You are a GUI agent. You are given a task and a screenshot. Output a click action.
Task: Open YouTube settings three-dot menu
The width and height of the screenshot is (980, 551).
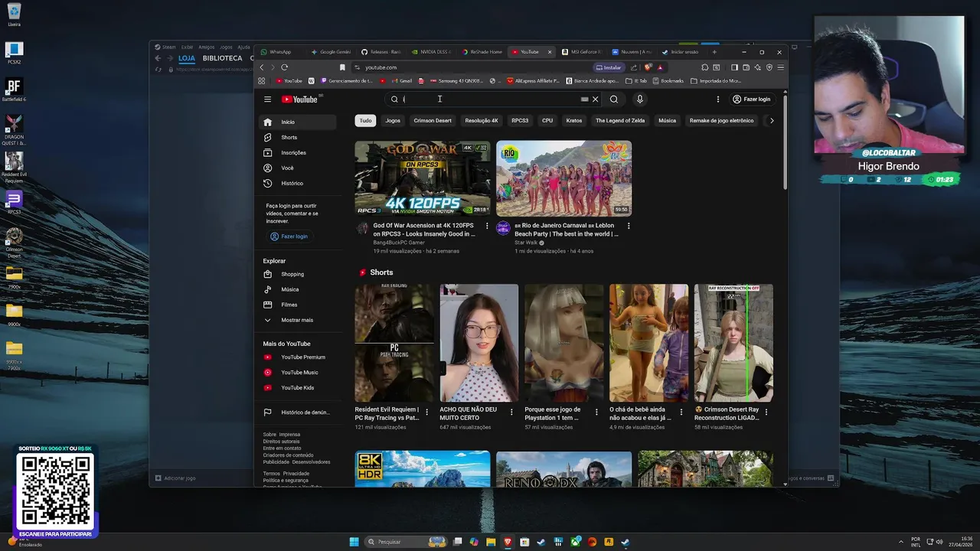(x=718, y=99)
